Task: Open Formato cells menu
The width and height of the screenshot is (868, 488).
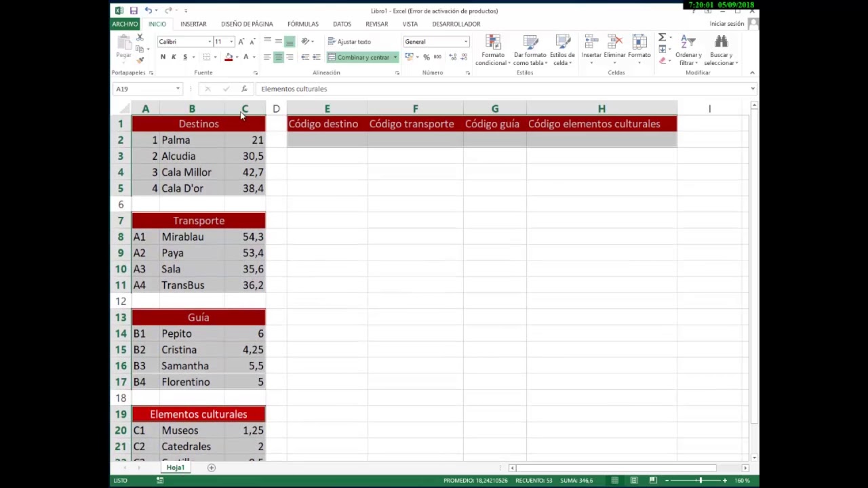Action: pyautogui.click(x=639, y=51)
